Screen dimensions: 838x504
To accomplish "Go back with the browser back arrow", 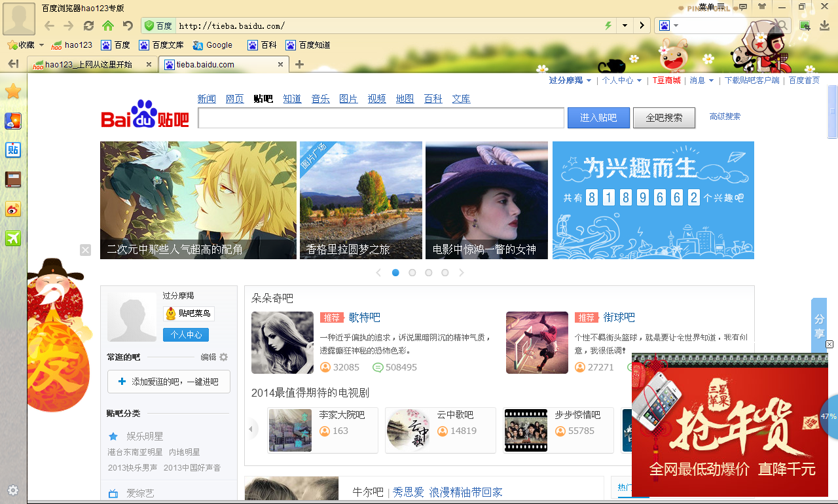I will [x=50, y=26].
